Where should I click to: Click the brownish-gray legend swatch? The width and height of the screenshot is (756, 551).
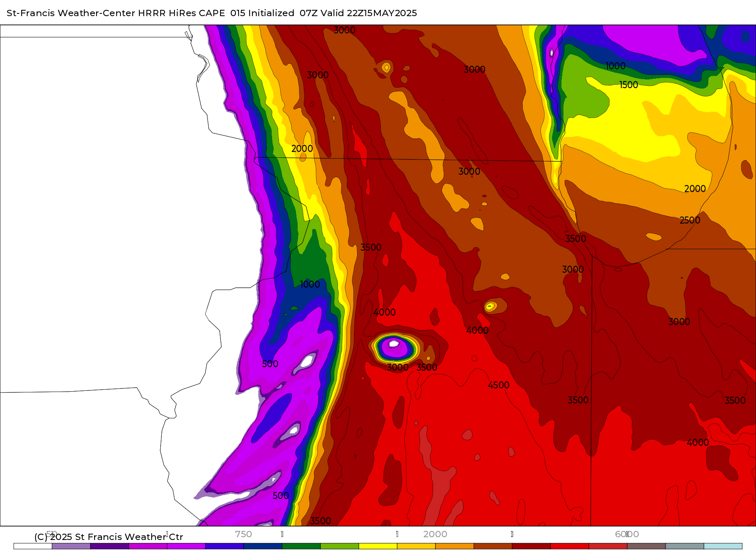pyautogui.click(x=647, y=546)
